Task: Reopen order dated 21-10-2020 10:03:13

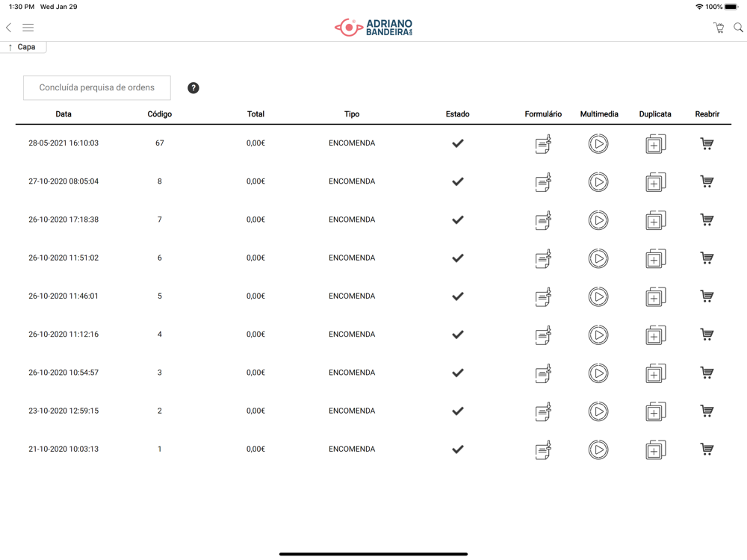Action: click(707, 449)
